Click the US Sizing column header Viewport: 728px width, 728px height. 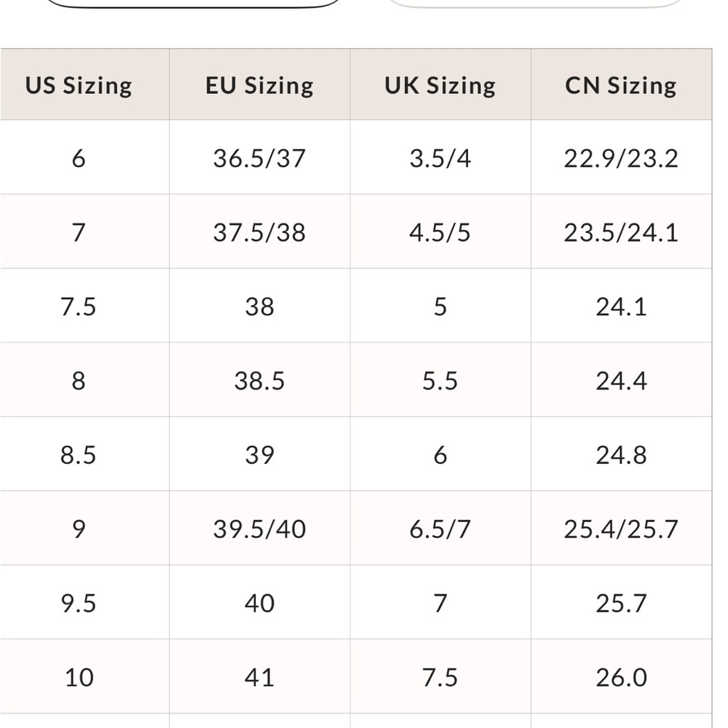pos(79,85)
